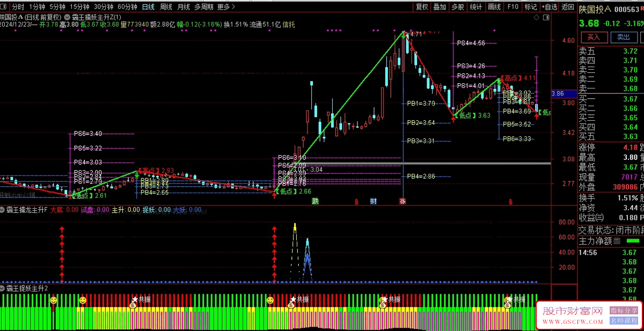The height and width of the screenshot is (331, 644).
Task: Click the panel layout icon above the price axis
Action: (x=547, y=17)
